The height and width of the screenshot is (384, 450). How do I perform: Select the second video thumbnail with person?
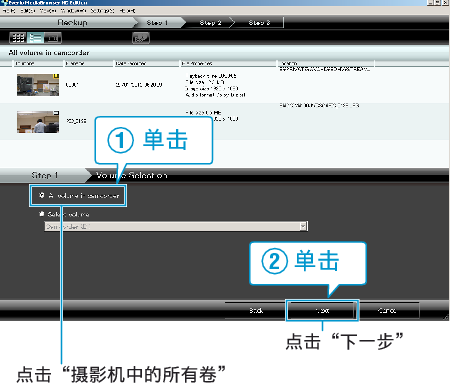point(38,122)
